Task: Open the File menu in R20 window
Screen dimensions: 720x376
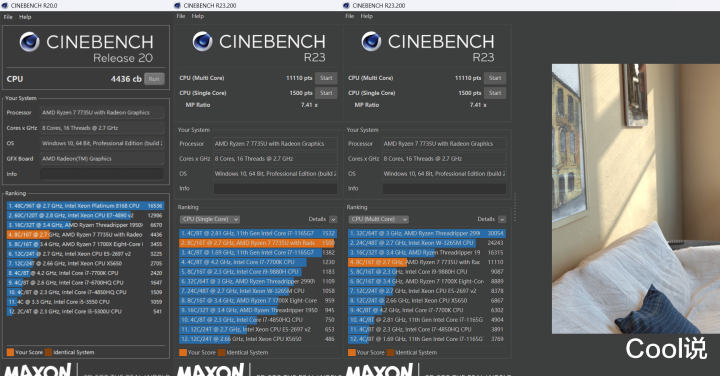Action: tap(8, 17)
